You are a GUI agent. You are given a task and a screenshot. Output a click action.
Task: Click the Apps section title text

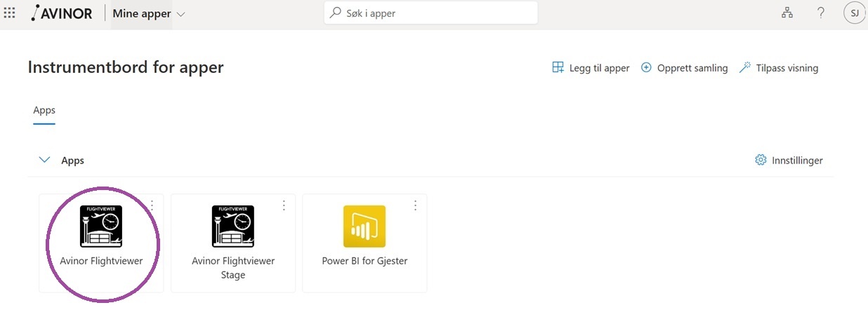pyautogui.click(x=73, y=161)
